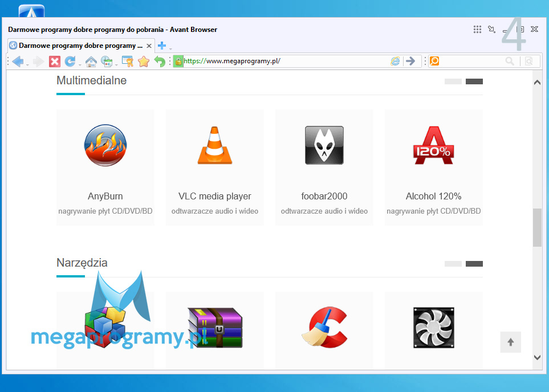Open the Revo Uninstaller cubes icon
Image resolution: width=549 pixels, height=392 pixels.
[x=105, y=328]
